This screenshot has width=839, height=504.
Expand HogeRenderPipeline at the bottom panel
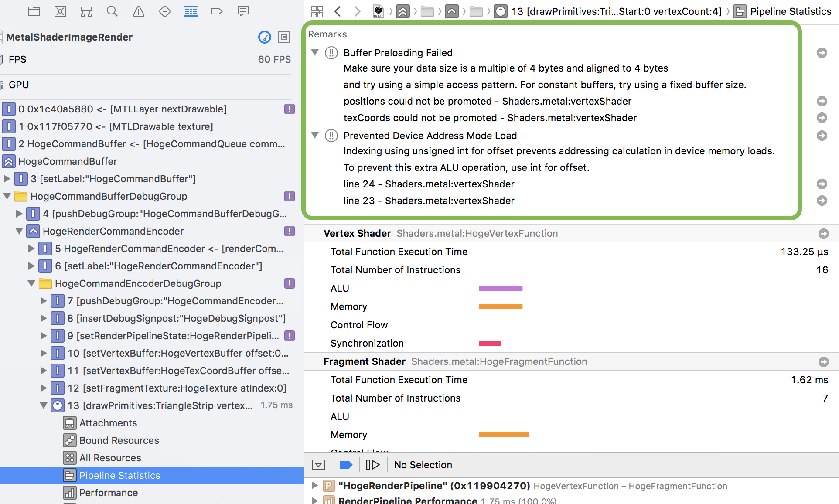click(x=314, y=486)
